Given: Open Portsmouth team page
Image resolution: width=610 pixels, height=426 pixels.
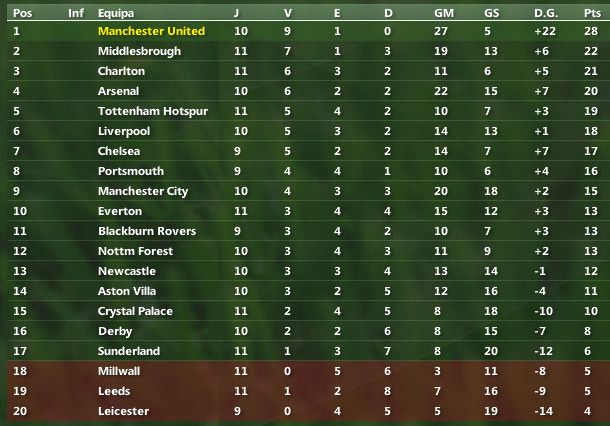Looking at the screenshot, I should (129, 171).
